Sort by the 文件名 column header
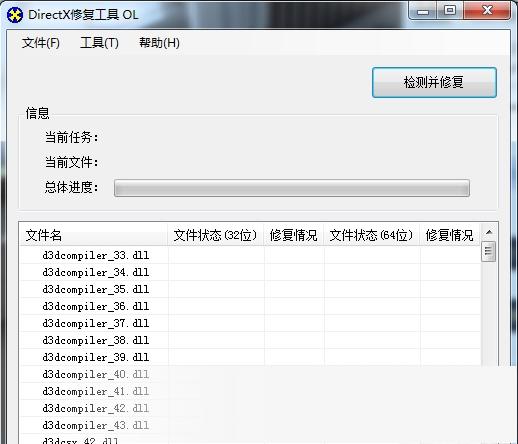 (x=94, y=235)
